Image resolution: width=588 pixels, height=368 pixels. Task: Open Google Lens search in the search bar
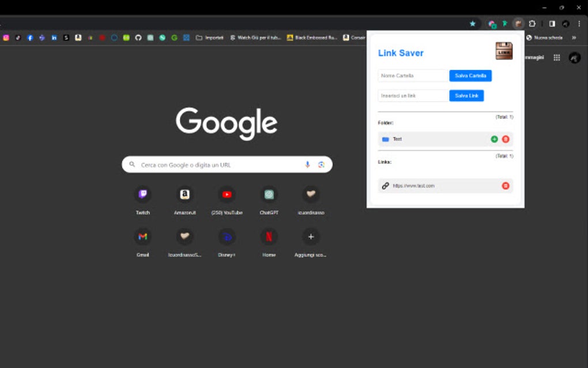click(x=322, y=164)
